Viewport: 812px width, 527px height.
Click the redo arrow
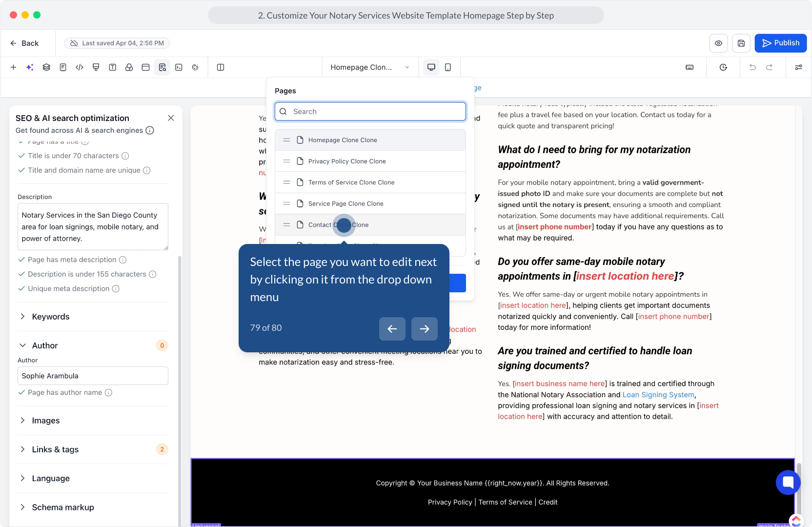[769, 67]
